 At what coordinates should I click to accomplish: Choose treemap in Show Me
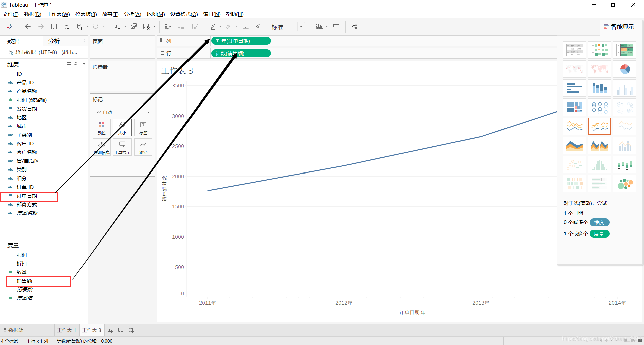[574, 107]
